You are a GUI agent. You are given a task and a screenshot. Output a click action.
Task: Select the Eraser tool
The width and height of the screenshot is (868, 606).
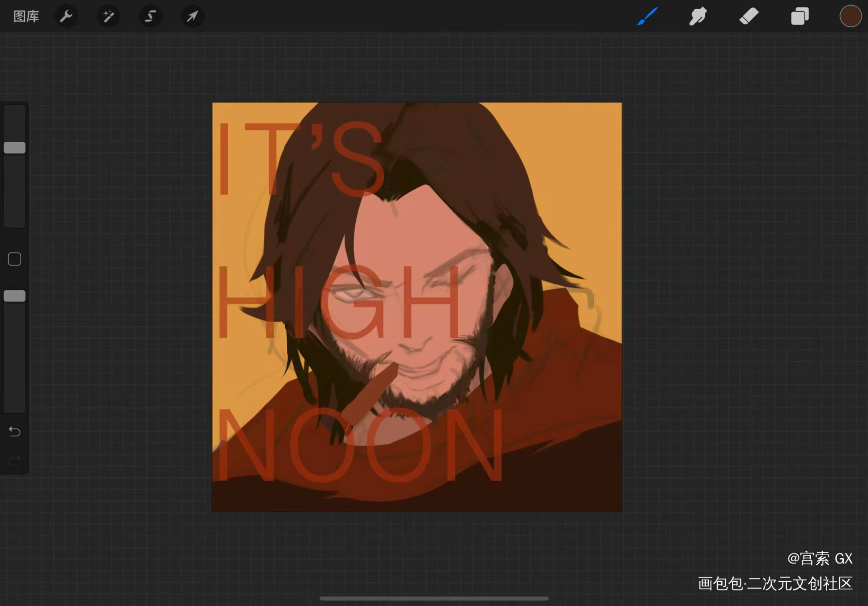coord(749,16)
